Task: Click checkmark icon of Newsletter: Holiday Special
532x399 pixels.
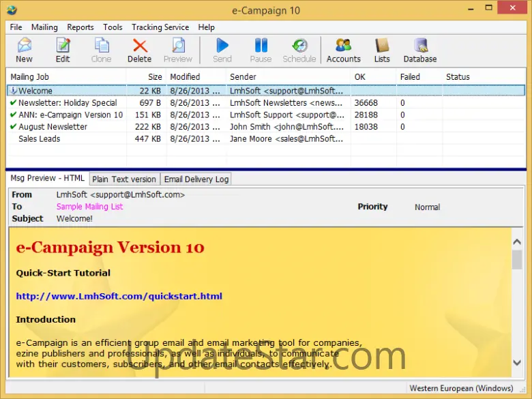Action: pyautogui.click(x=13, y=102)
